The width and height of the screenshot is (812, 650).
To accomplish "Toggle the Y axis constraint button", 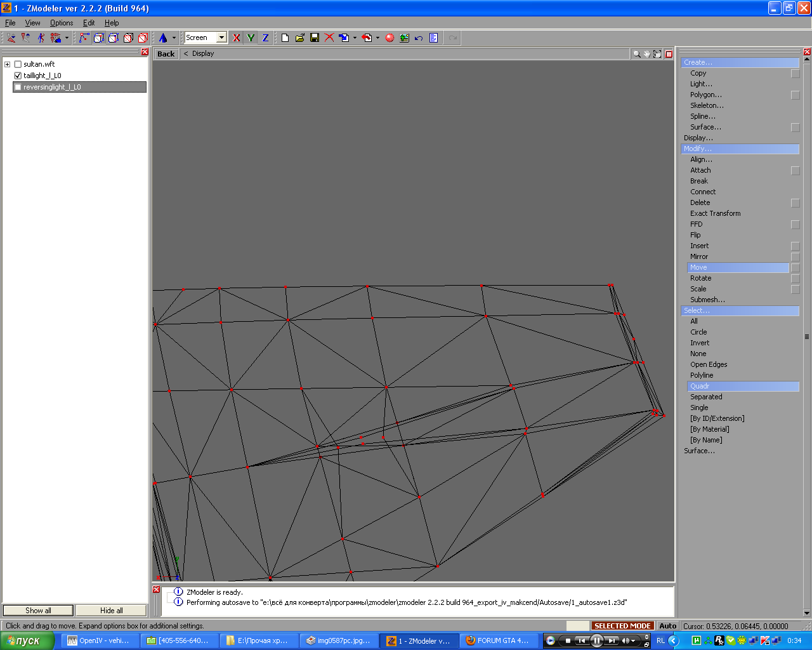I will (x=251, y=38).
